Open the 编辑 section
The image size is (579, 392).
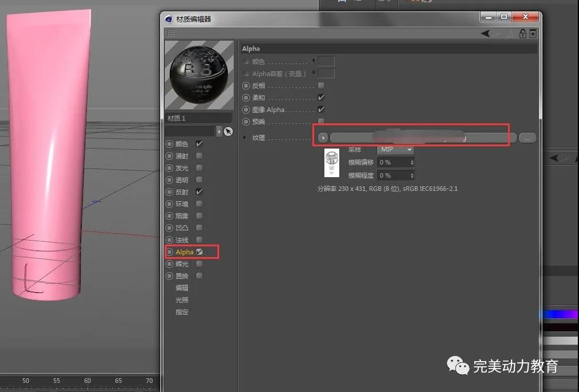(182, 288)
